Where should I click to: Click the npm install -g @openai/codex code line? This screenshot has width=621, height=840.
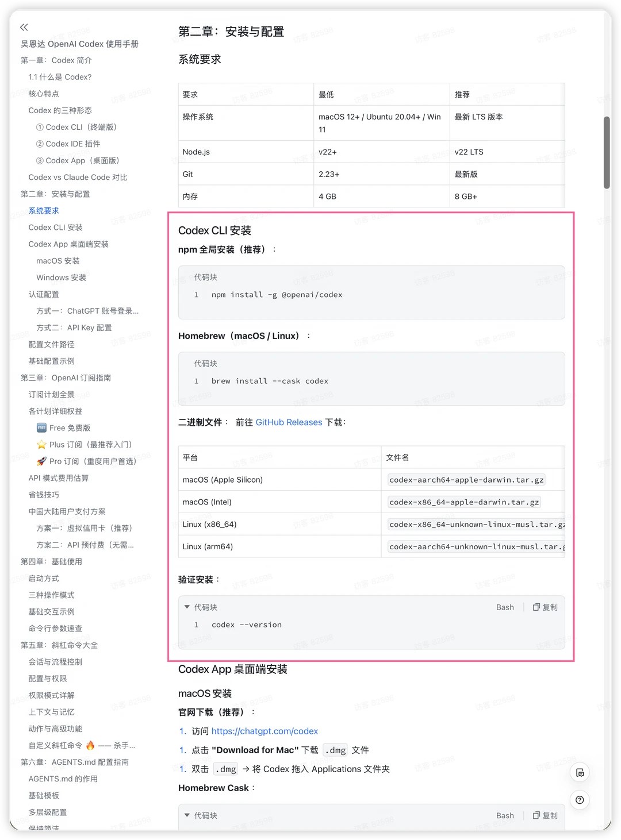pyautogui.click(x=277, y=295)
